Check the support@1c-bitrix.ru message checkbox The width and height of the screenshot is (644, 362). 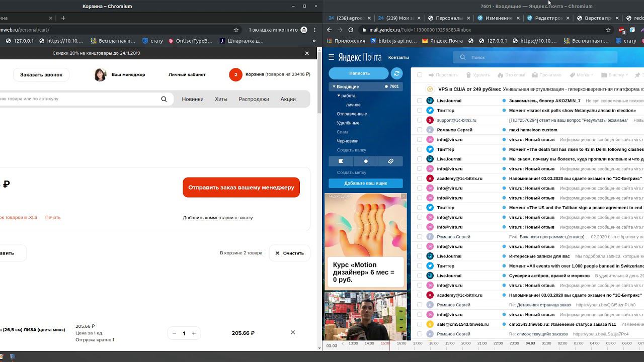420,120
